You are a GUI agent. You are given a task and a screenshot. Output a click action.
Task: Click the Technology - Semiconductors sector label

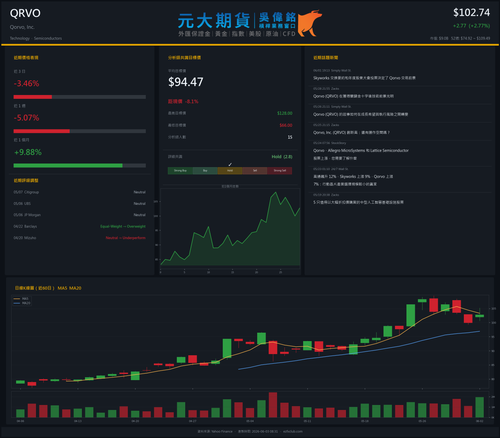point(36,38)
